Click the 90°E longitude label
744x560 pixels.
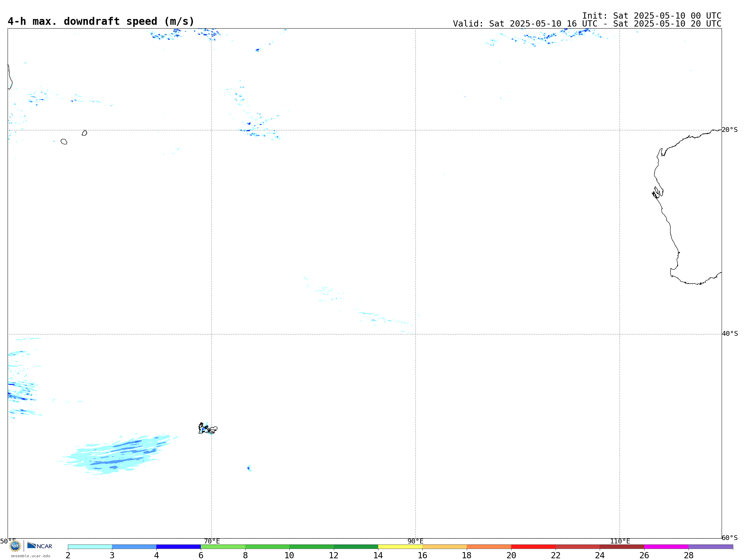click(x=415, y=541)
